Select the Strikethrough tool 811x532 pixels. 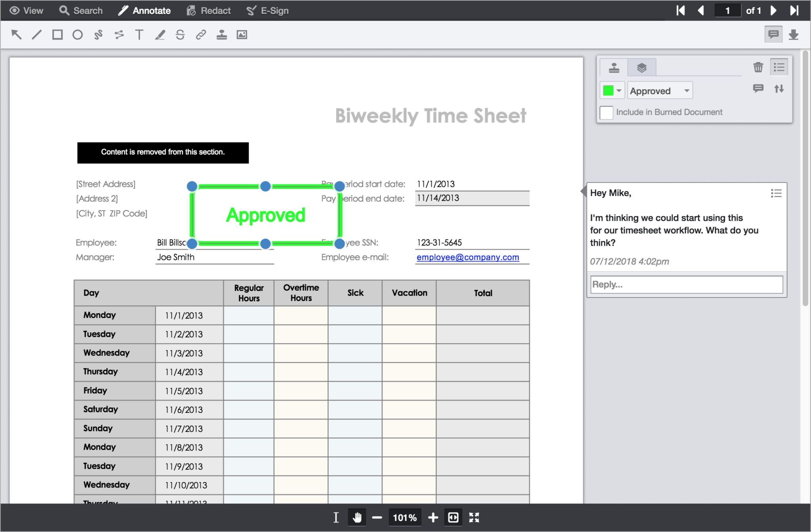[x=180, y=34]
